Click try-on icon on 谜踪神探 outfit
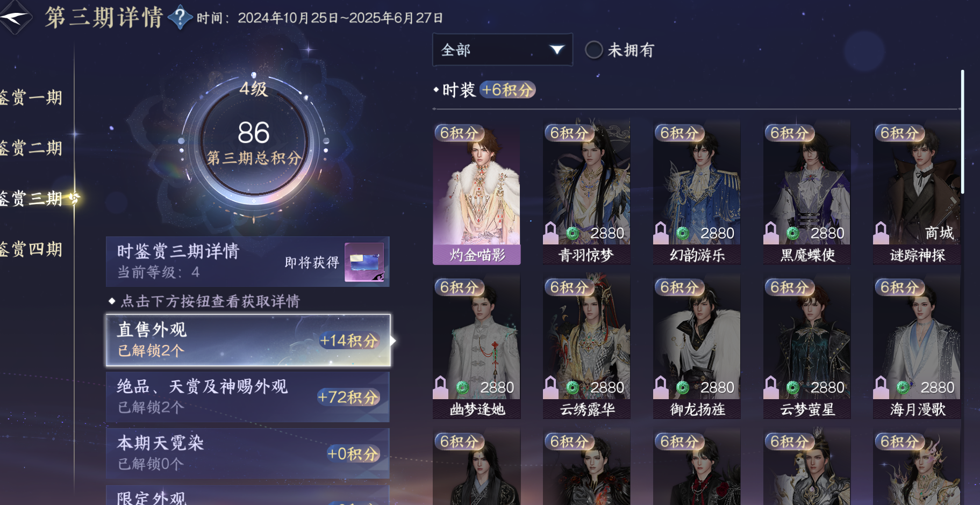Image resolution: width=980 pixels, height=505 pixels. (x=881, y=233)
